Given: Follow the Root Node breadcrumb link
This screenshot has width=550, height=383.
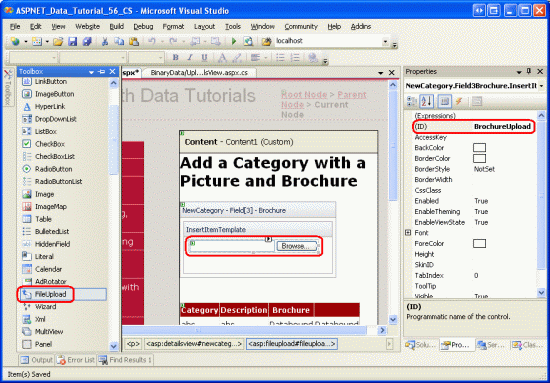Looking at the screenshot, I should point(304,95).
